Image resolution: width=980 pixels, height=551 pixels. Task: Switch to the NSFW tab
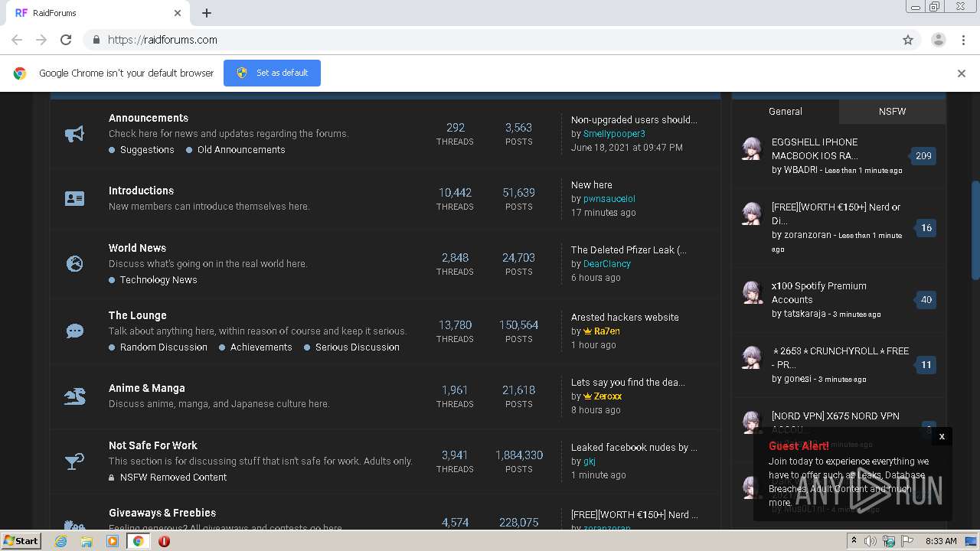coord(892,112)
